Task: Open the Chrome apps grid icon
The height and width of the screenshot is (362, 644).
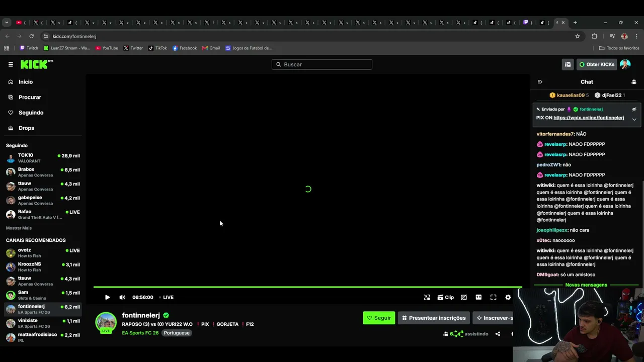Action: (x=7, y=48)
